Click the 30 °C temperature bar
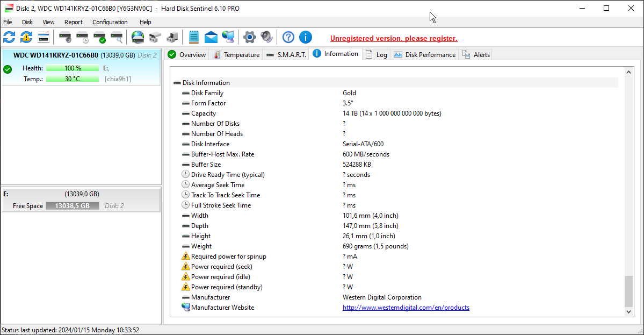 point(73,79)
